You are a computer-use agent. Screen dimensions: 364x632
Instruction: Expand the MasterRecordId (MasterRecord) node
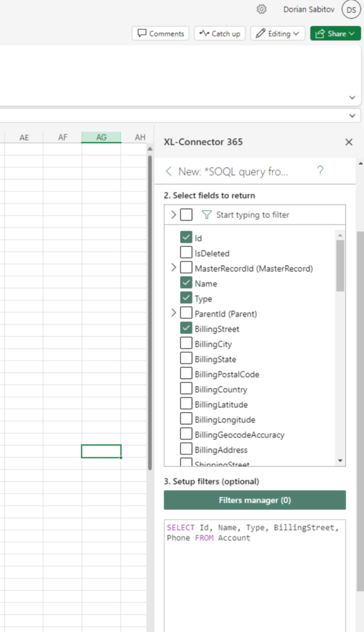tap(174, 268)
